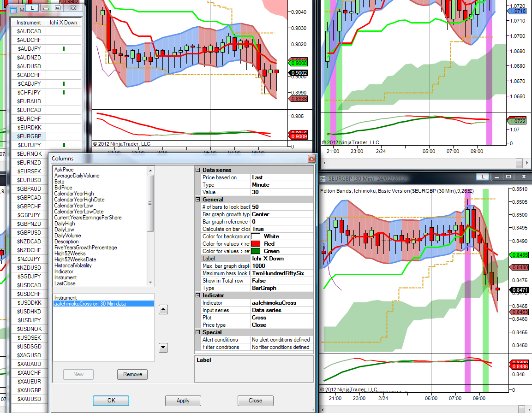Change indicator Plot value Cross
Image resolution: width=532 pixels, height=413 pixels.
pyautogui.click(x=281, y=318)
